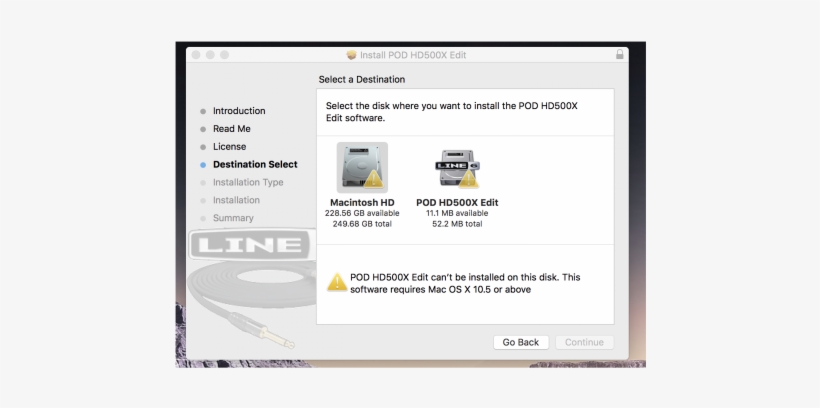This screenshot has height=408, width=820.
Task: Select the License step
Action: point(230,146)
